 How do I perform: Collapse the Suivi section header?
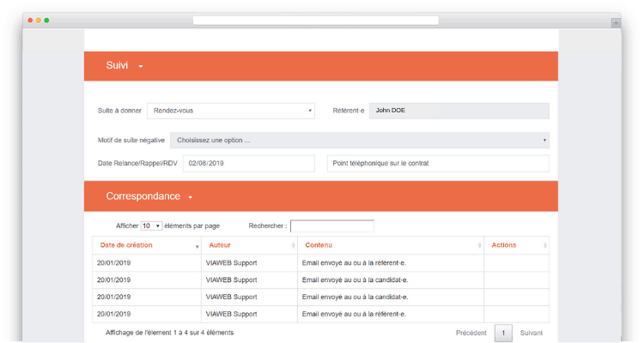pos(321,66)
